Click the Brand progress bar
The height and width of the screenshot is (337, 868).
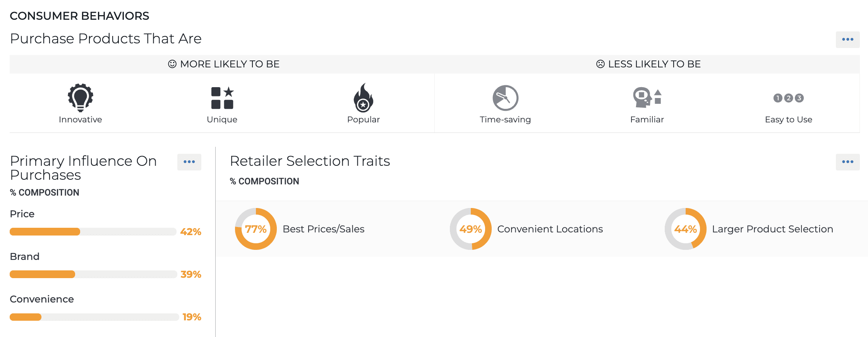[93, 274]
